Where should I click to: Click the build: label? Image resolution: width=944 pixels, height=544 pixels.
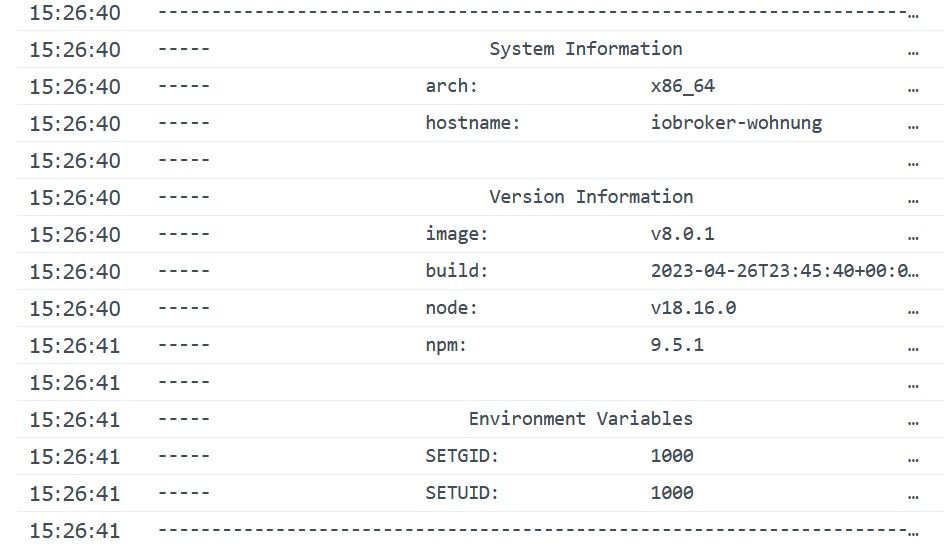pyautogui.click(x=457, y=271)
